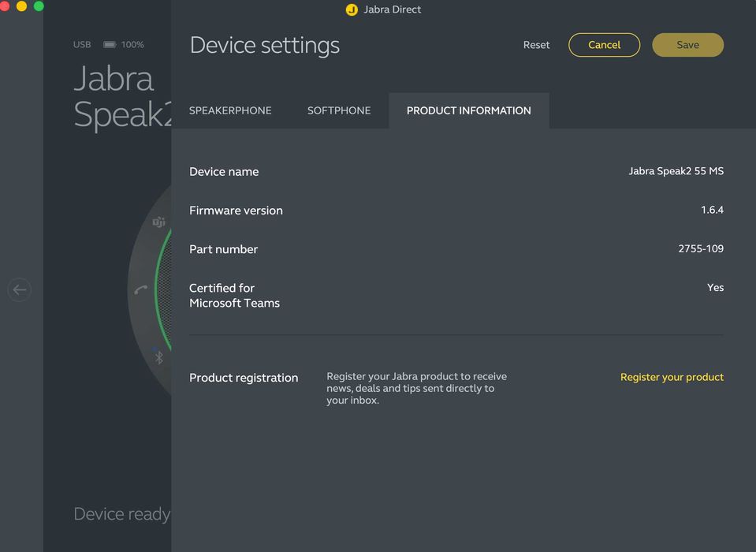Click the Yes value for Teams certification
This screenshot has height=552, width=756.
[715, 287]
